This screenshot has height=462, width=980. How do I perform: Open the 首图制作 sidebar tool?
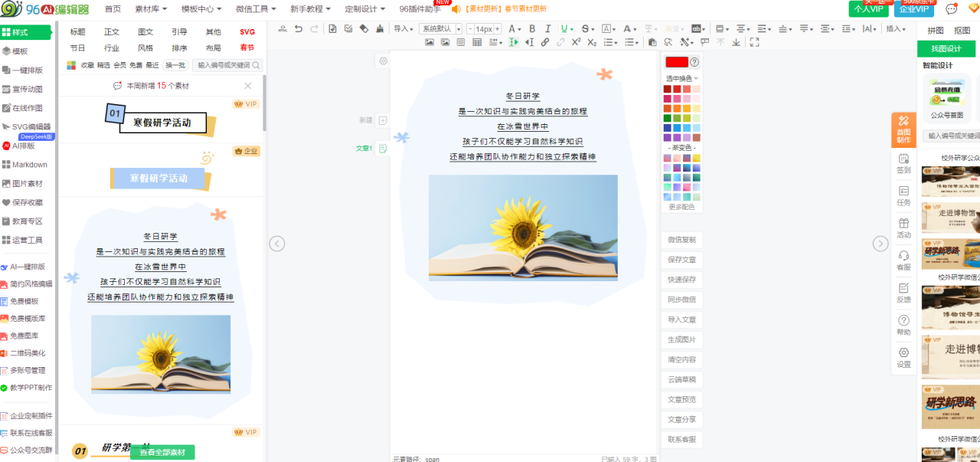click(x=903, y=129)
